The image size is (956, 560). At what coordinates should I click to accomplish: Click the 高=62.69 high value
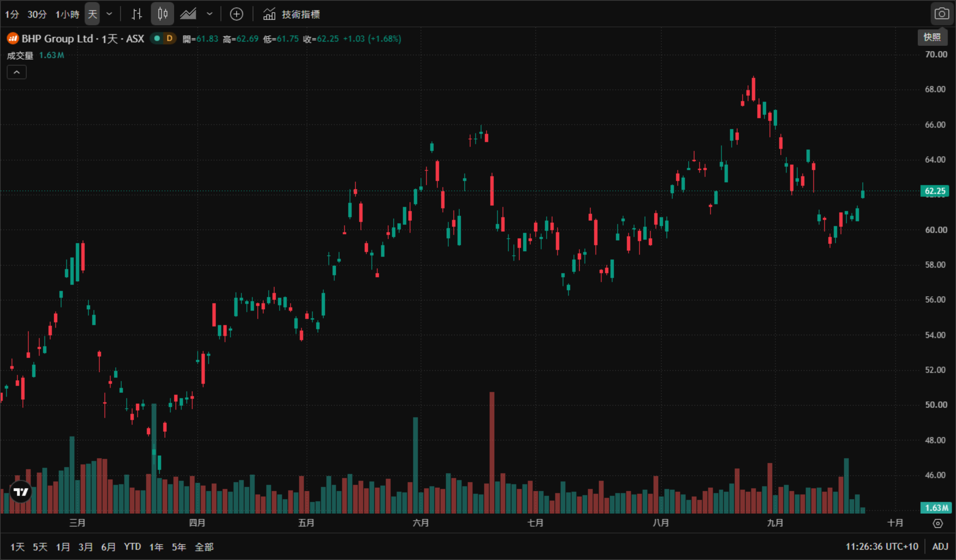pyautogui.click(x=240, y=39)
